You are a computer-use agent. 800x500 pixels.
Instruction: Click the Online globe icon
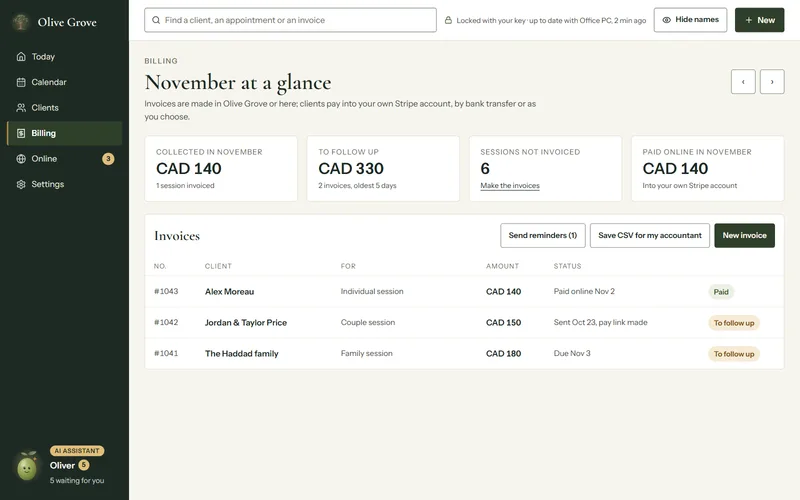click(x=21, y=159)
